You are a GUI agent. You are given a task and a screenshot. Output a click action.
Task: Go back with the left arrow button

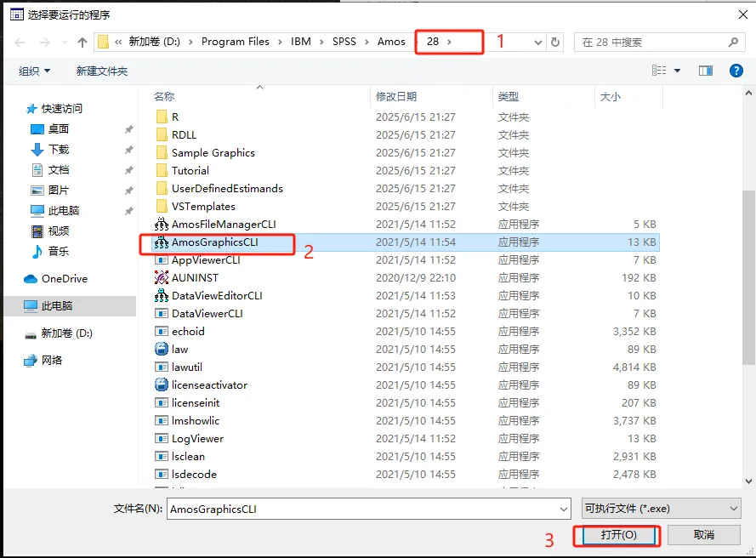pos(20,43)
